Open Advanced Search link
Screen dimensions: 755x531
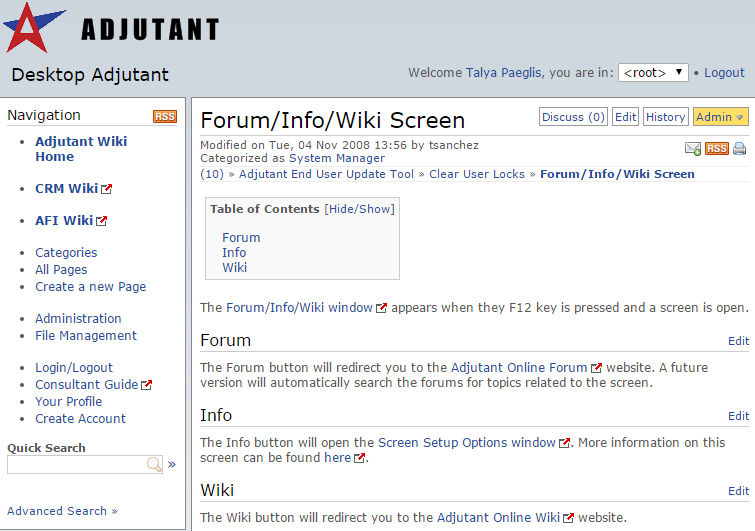coord(62,511)
